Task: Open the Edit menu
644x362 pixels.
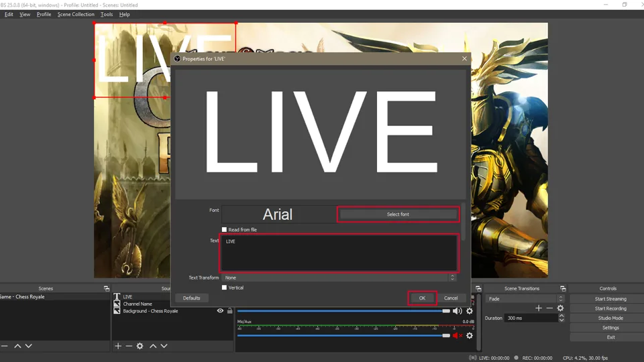Action: coord(9,14)
